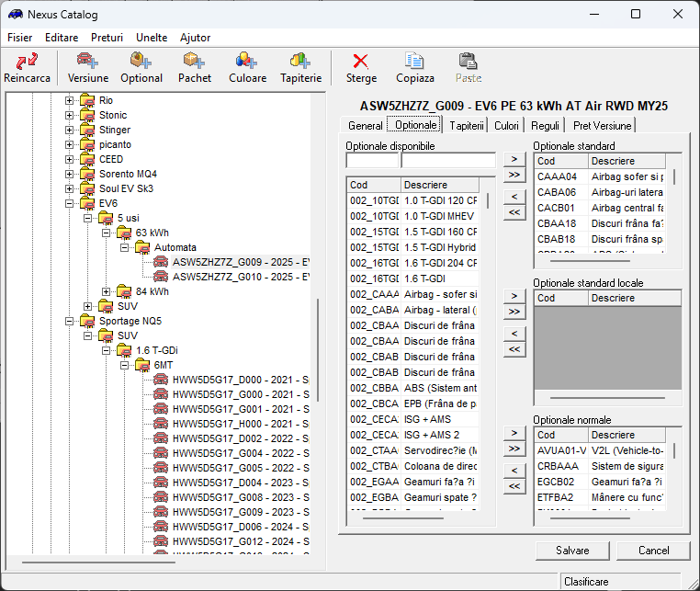Open the Preturi menu

point(107,38)
